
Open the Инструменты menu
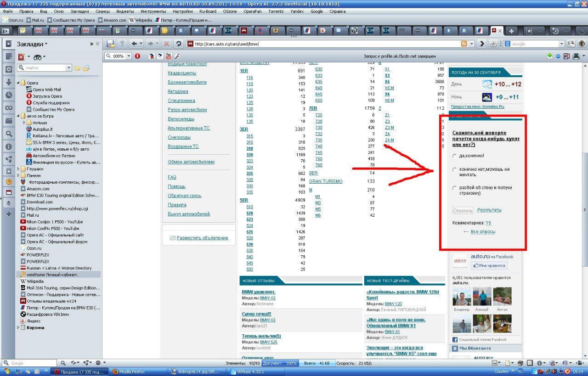153,11
